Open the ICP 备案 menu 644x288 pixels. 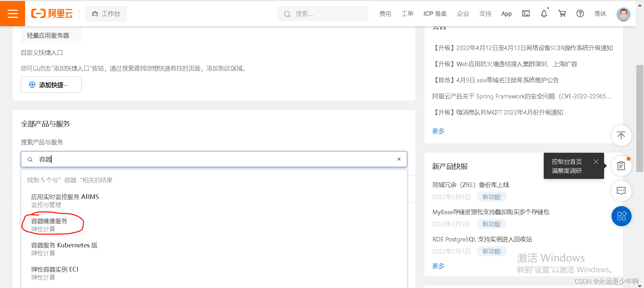point(435,14)
